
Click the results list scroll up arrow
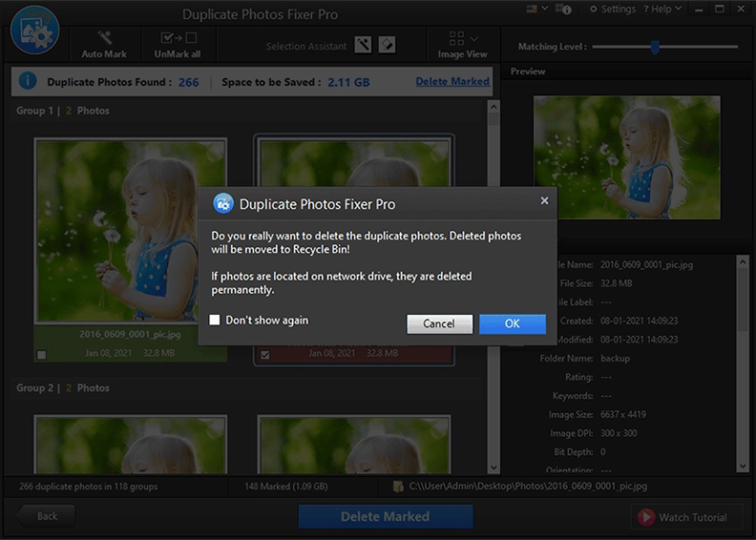[x=493, y=107]
